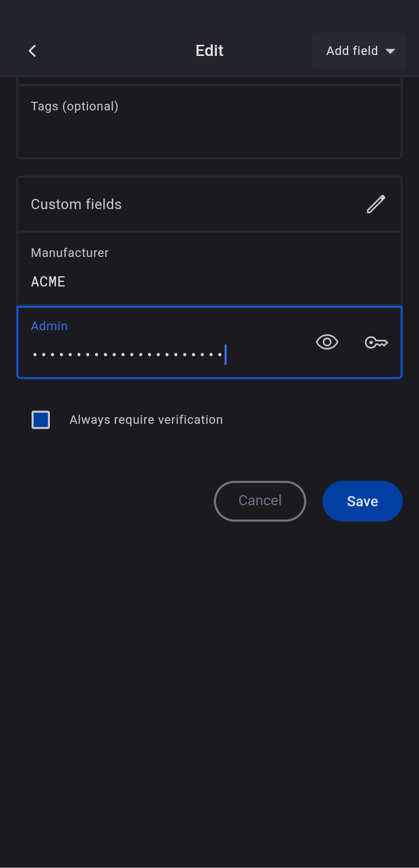
Task: Go back using the left arrow
Action: click(x=33, y=51)
